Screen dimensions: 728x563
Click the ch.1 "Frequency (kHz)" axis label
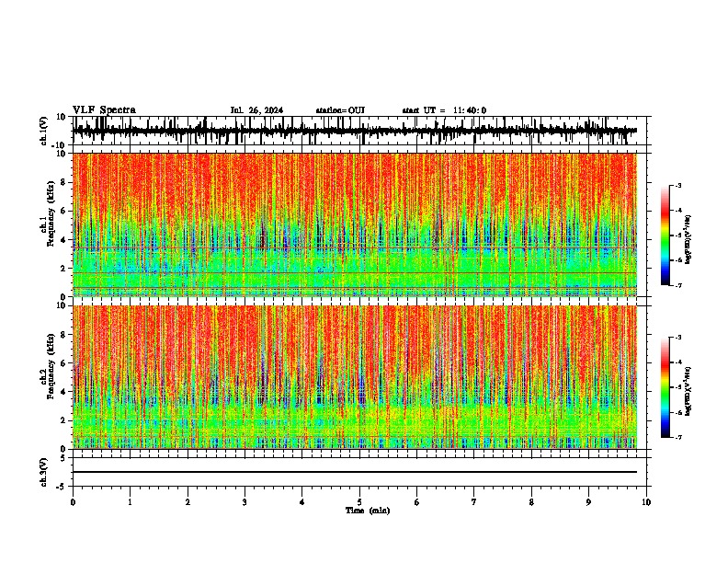tap(51, 213)
